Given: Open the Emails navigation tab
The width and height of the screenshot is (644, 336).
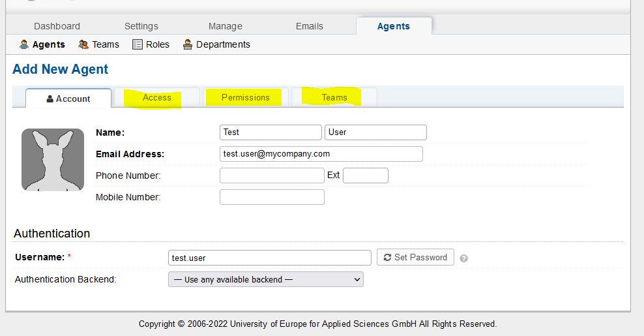Looking at the screenshot, I should click(x=310, y=26).
